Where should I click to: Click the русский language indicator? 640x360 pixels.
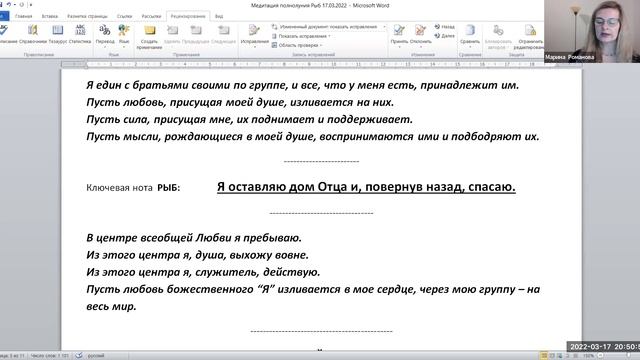[96, 356]
